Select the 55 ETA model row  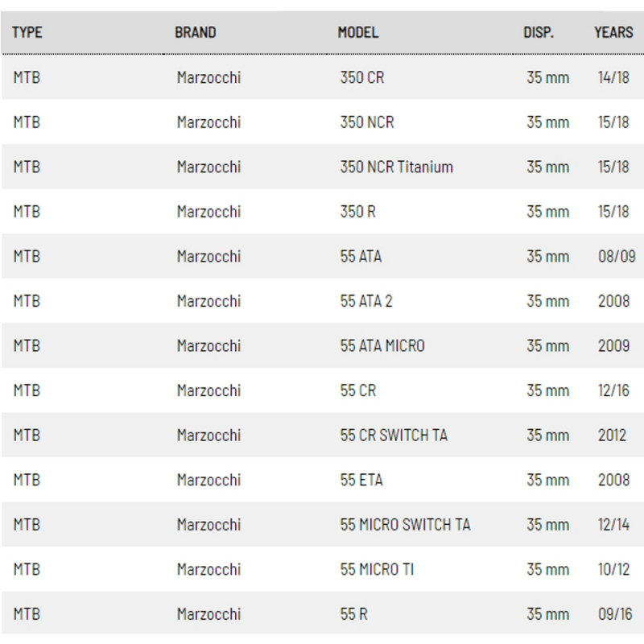pyautogui.click(x=361, y=480)
